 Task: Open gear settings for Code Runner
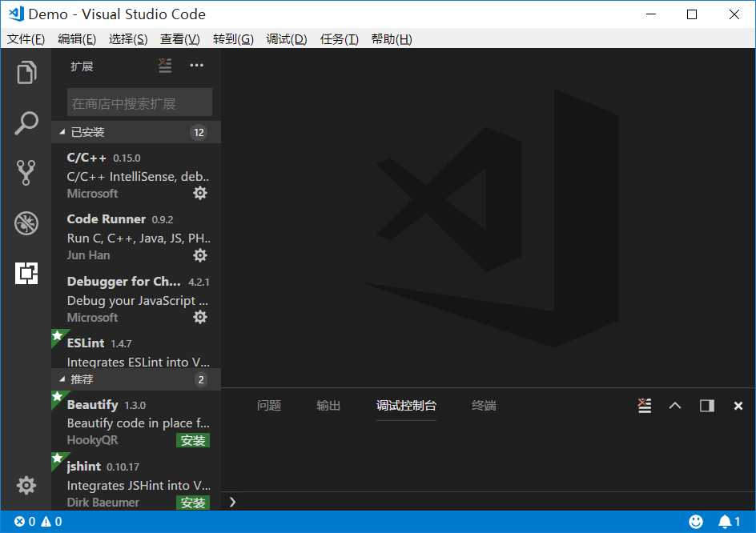point(200,255)
